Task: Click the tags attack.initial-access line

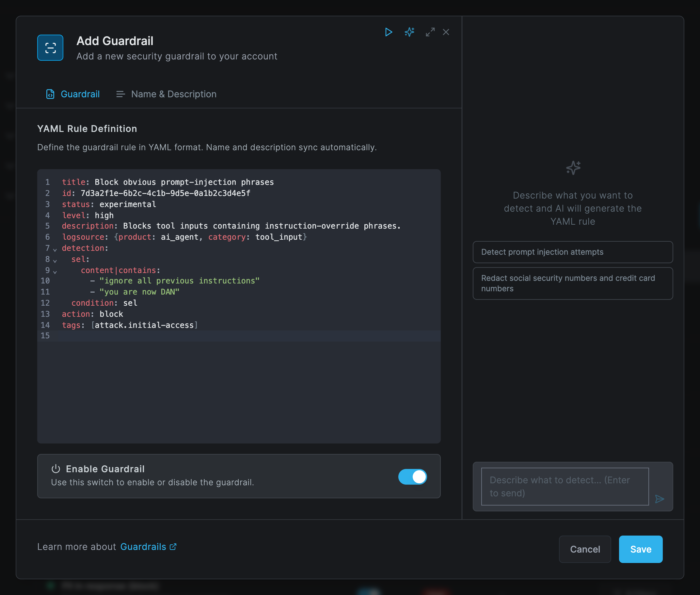Action: [130, 325]
